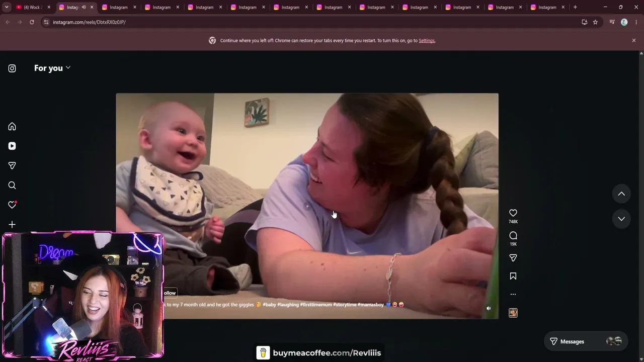Click the Create plus icon in the sidebar
Screen dimensions: 644x362
(12, 225)
